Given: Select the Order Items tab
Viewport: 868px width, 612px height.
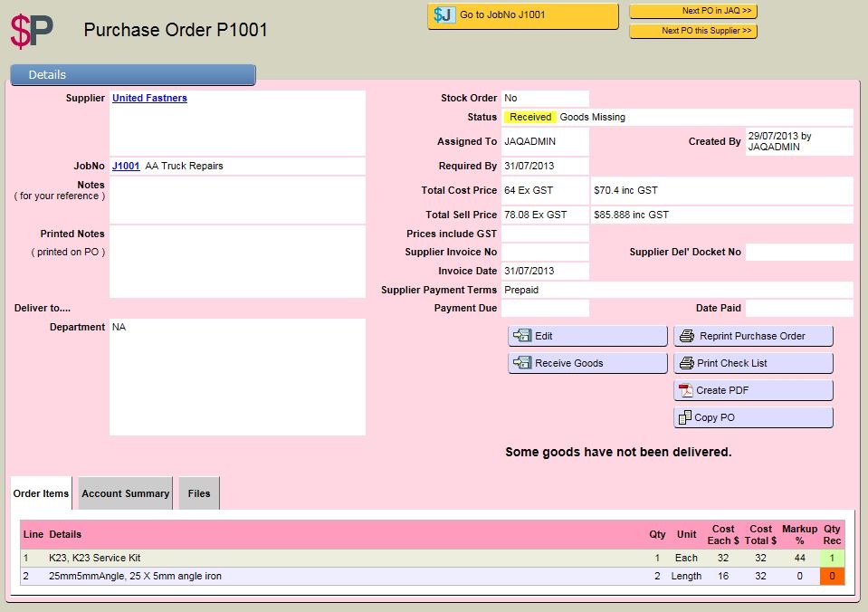Looking at the screenshot, I should (x=41, y=493).
